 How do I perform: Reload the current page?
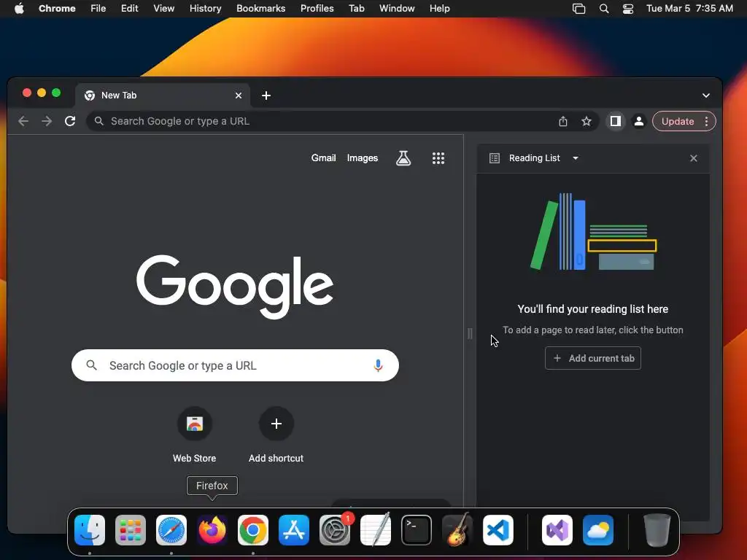[70, 122]
